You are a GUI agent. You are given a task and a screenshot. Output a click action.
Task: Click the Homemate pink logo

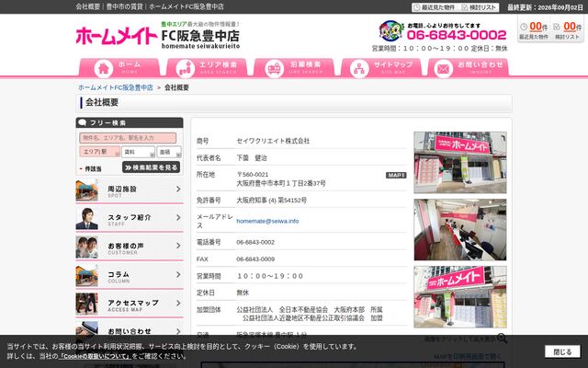point(117,36)
